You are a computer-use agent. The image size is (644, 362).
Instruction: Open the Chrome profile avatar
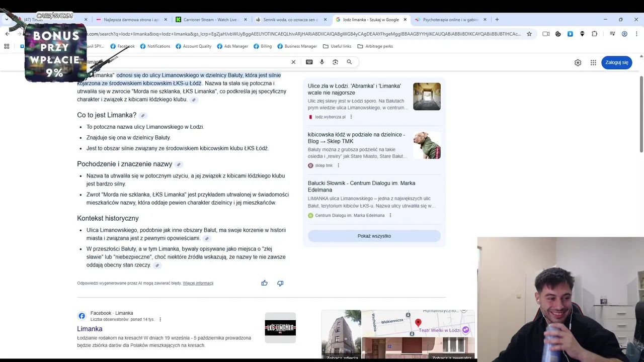[x=624, y=34]
